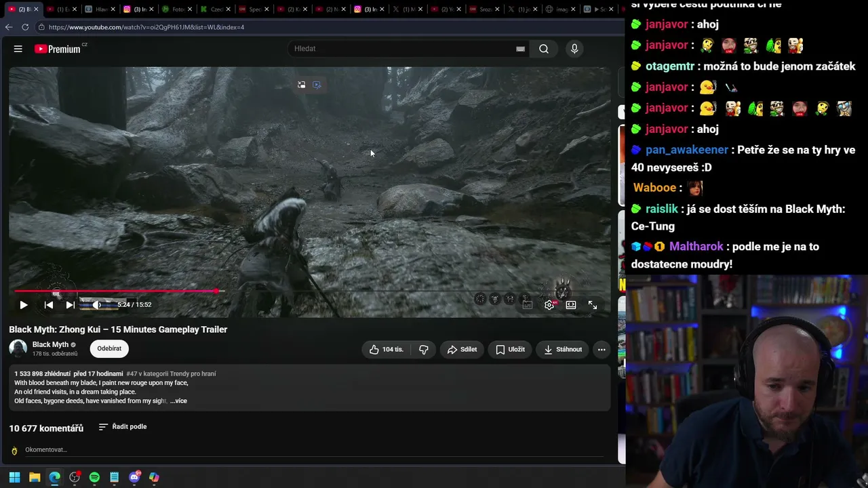Open the Windows Start menu
The height and width of the screenshot is (488, 868).
(14, 477)
